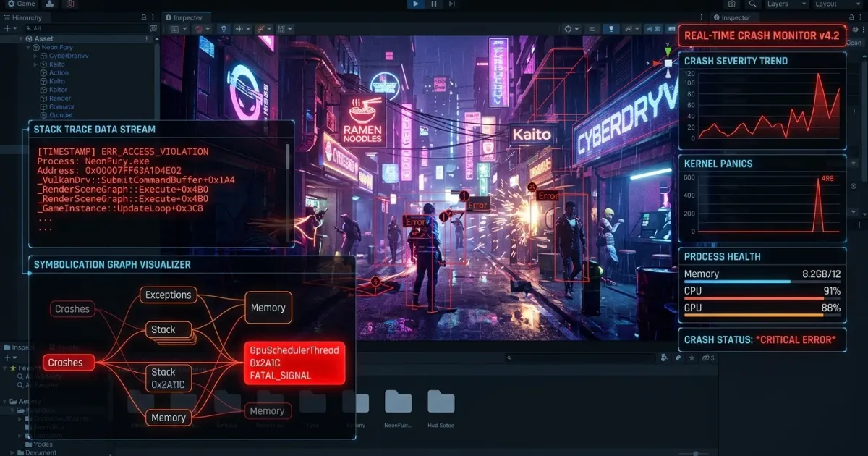This screenshot has height=456, width=868.
Task: Open the audio toggle dropdown in scene toolbar
Action: coord(242,29)
